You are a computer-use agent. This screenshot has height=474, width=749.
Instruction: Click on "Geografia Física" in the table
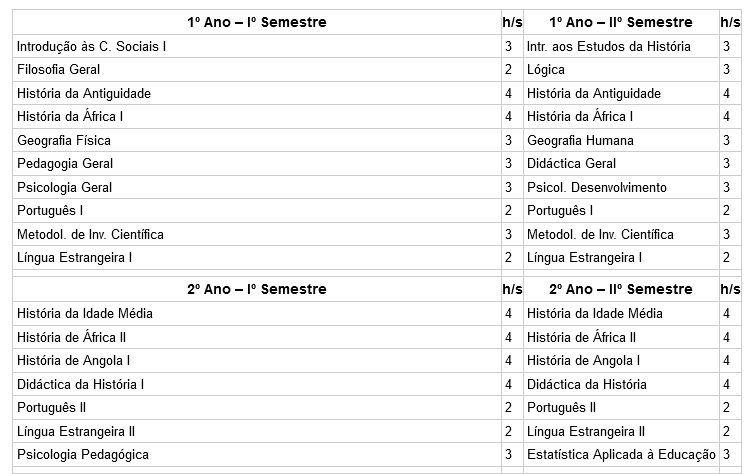64,140
